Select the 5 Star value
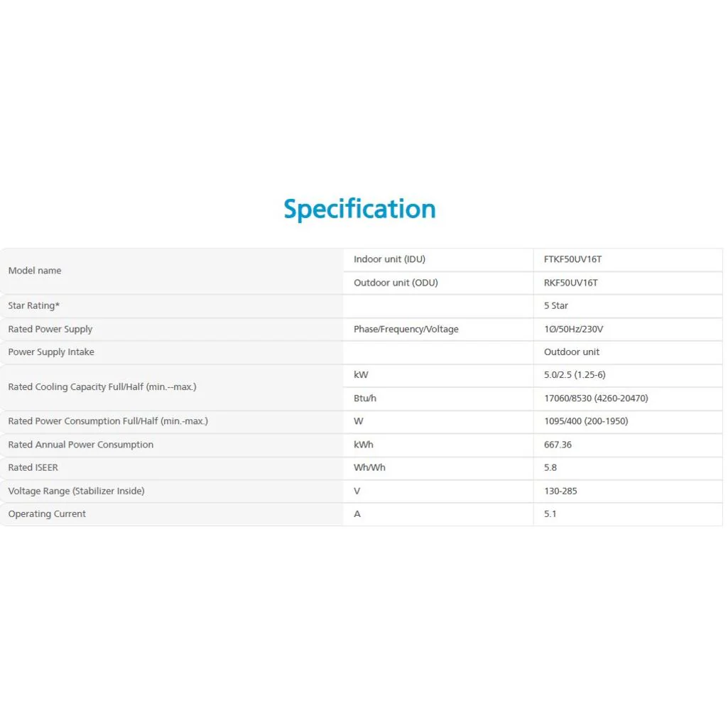Screen dimensions: 728x728 (555, 305)
